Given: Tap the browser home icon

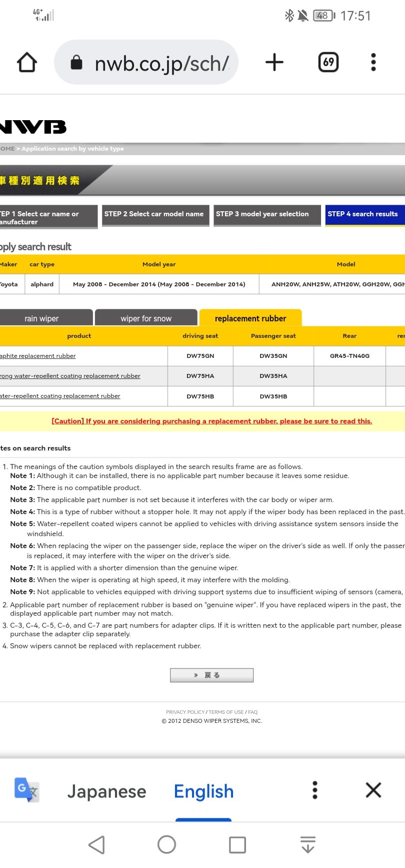Looking at the screenshot, I should pos(27,63).
